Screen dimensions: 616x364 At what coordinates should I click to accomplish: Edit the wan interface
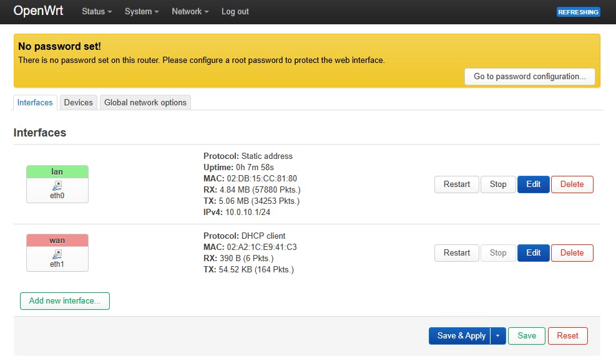point(534,253)
